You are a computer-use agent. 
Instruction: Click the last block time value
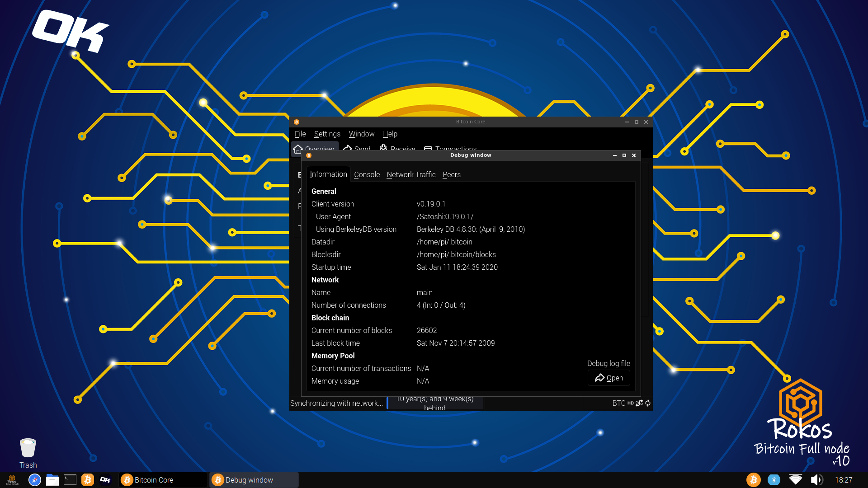(x=456, y=343)
